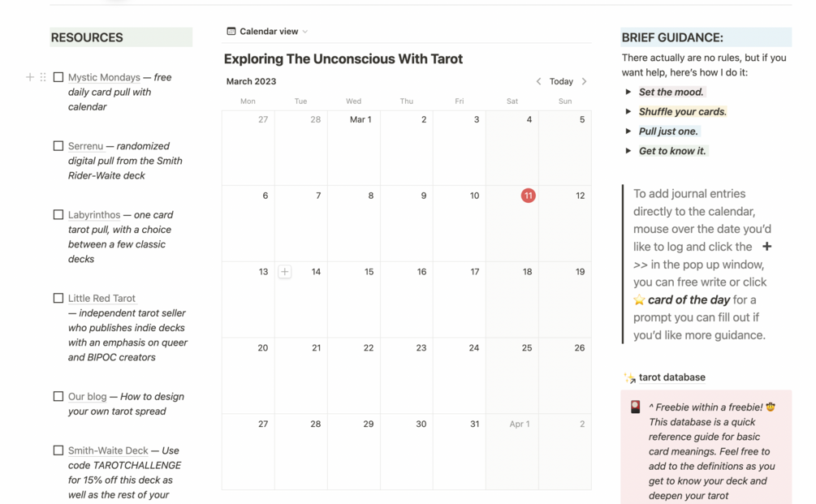Check the Mystic Mondays checkbox
The width and height of the screenshot is (816, 504).
pyautogui.click(x=58, y=77)
